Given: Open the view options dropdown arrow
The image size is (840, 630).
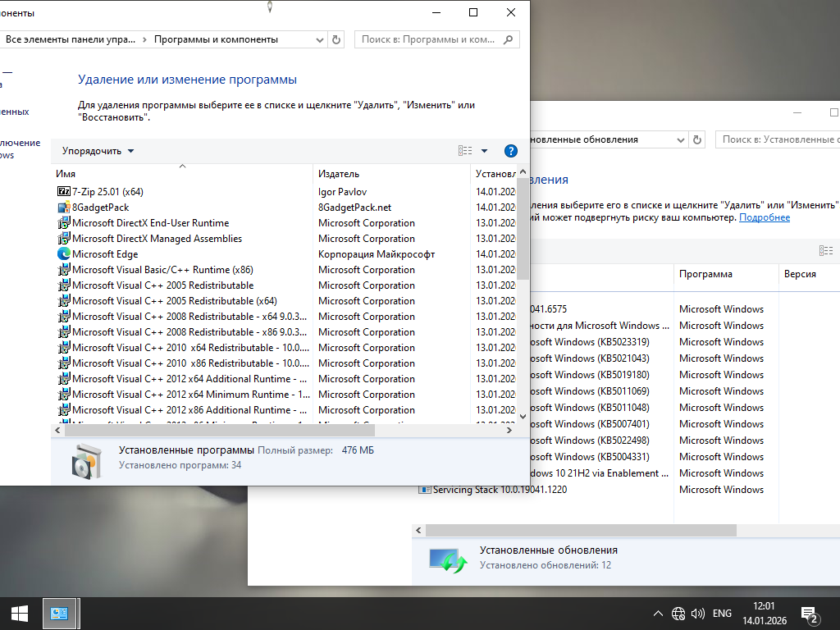Looking at the screenshot, I should coord(484,151).
